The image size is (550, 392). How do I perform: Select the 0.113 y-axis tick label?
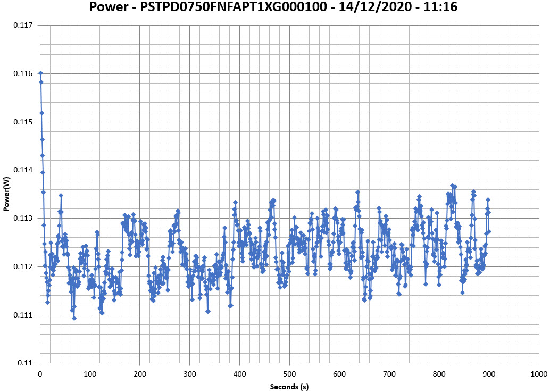click(x=24, y=219)
